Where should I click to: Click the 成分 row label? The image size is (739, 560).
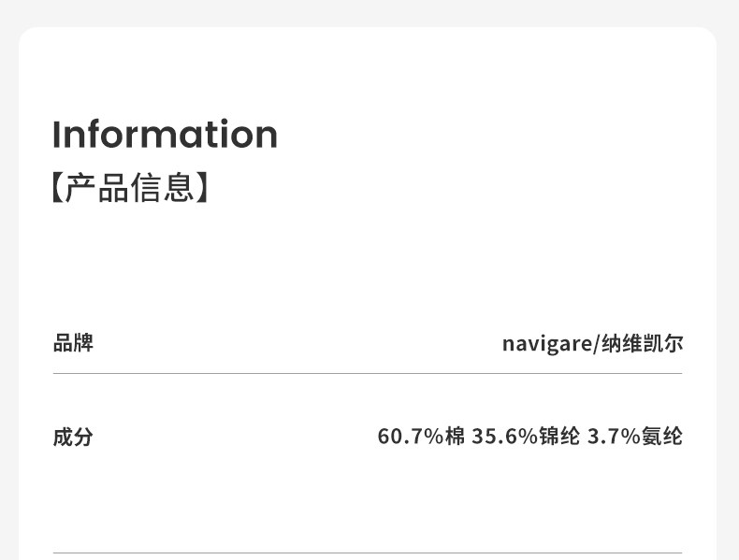(73, 437)
